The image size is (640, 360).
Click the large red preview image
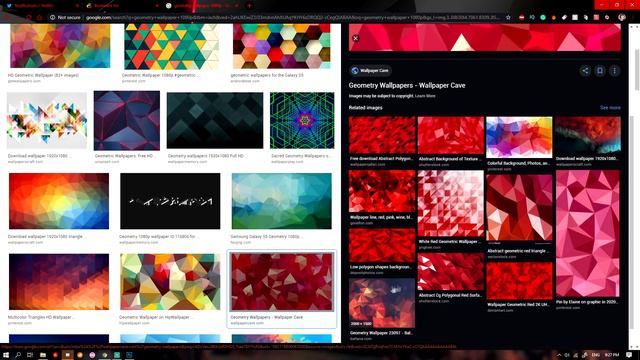484,37
